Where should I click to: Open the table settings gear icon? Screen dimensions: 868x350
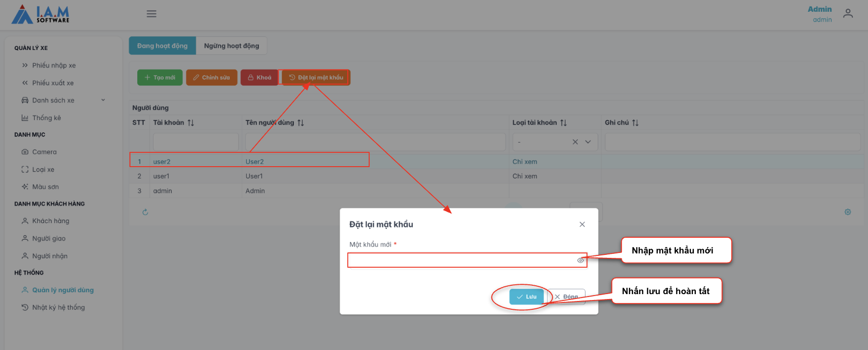pos(847,212)
